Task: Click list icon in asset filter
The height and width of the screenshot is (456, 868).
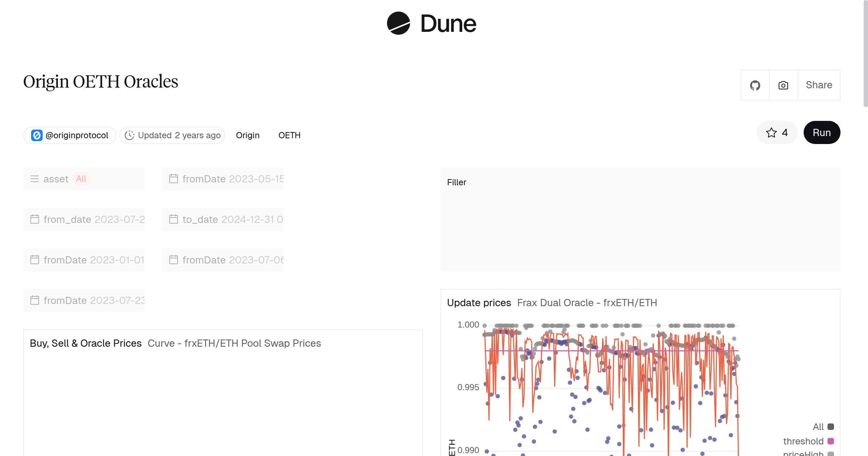Action: 35,179
